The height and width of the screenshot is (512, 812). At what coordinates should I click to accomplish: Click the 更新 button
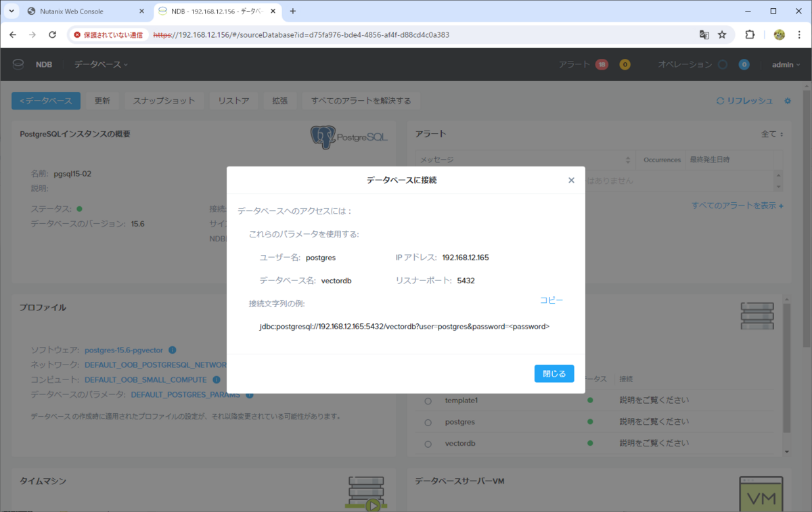click(102, 101)
